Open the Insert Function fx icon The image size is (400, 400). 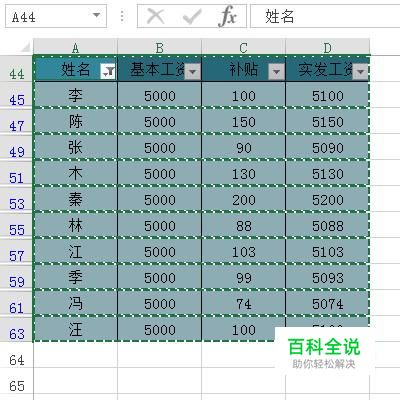pyautogui.click(x=228, y=16)
